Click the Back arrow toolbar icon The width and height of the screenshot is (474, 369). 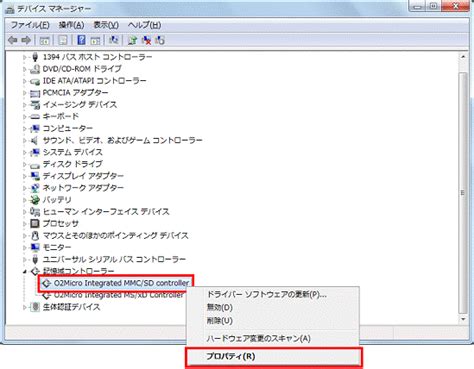13,40
